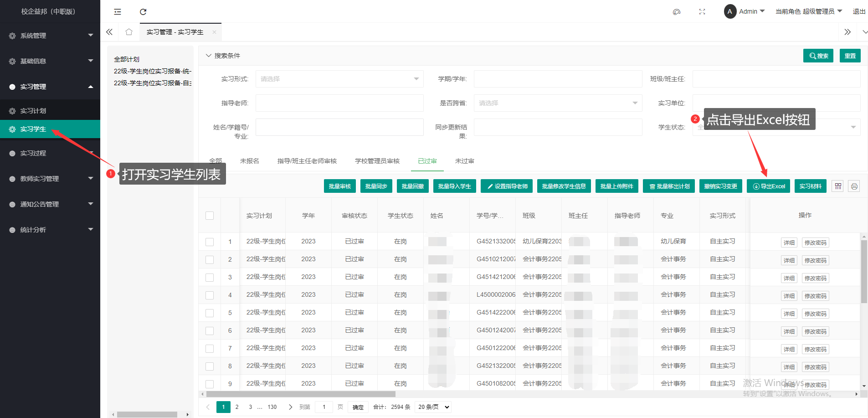Screen dimensions: 868x418
Task: Click the sidebar collapse menu icon
Action: (x=118, y=12)
